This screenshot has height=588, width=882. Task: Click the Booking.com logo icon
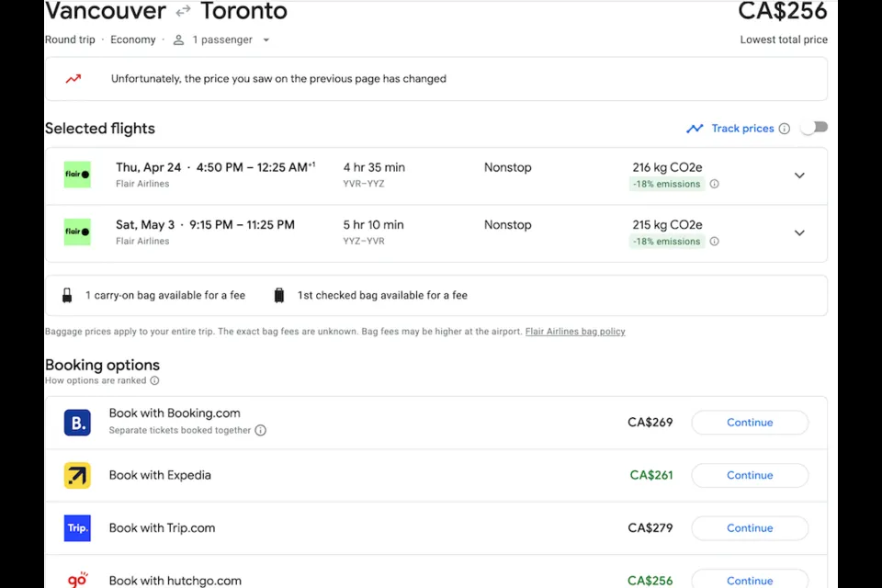(77, 423)
